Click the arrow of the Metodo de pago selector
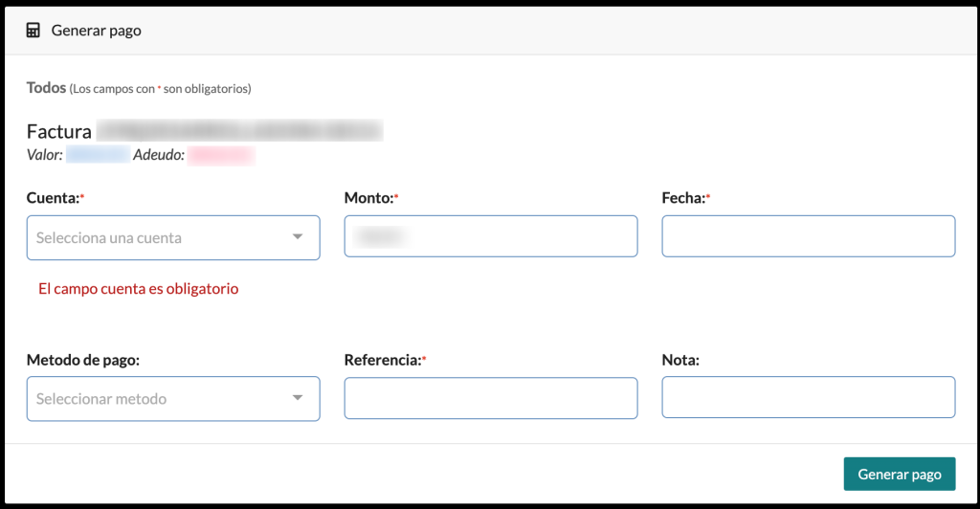The height and width of the screenshot is (509, 980). 298,398
